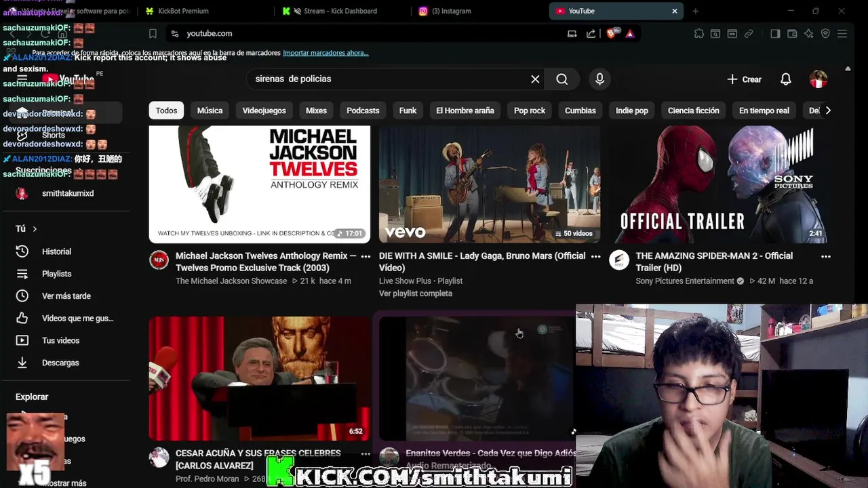Screen dimensions: 868x488
Task: Click the share page icon in address bar
Action: [x=591, y=33]
